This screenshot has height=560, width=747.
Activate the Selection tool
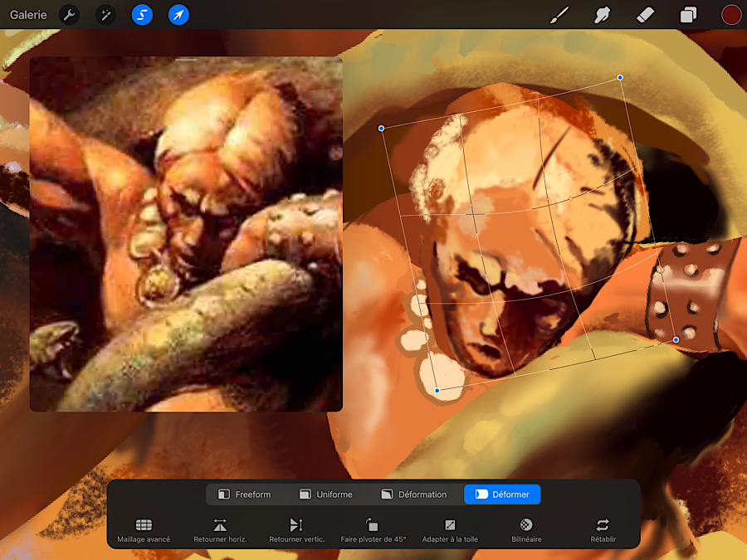click(142, 15)
